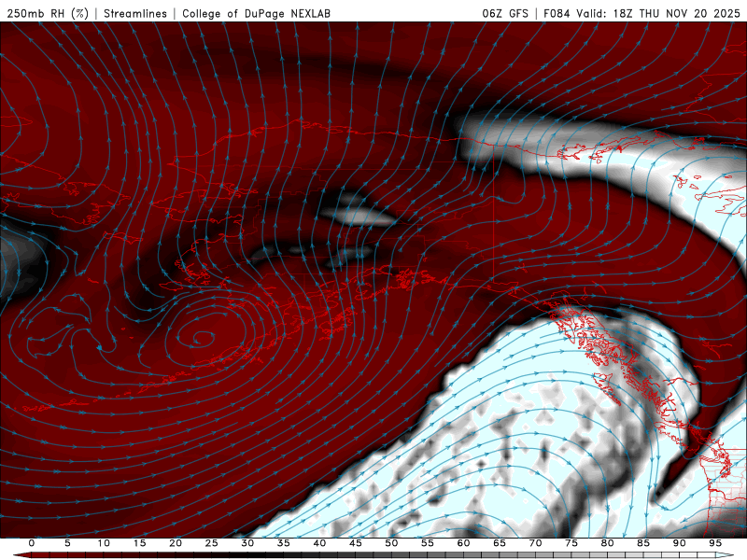
Task: Click the colorbar tick label "0"
Action: click(32, 543)
